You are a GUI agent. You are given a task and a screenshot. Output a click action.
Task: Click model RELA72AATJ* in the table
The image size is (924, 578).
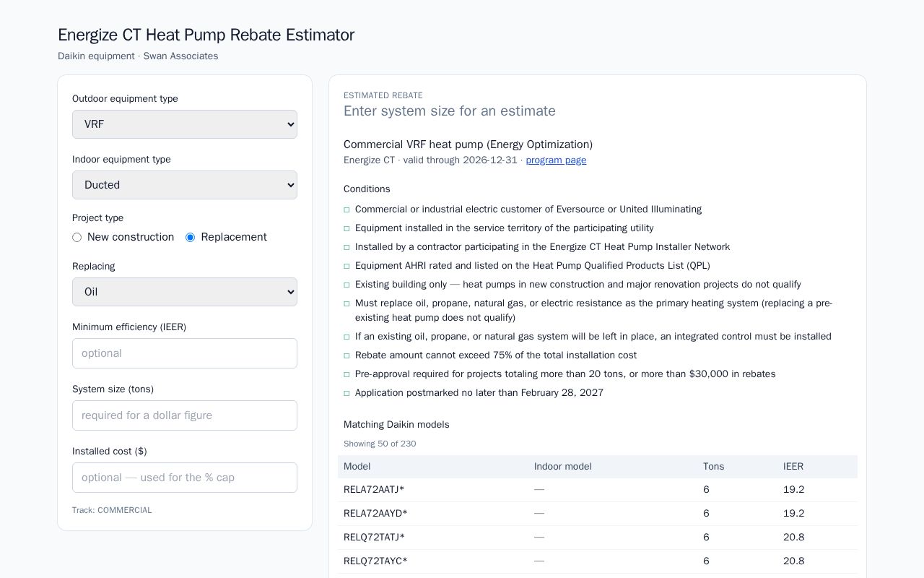[374, 490]
